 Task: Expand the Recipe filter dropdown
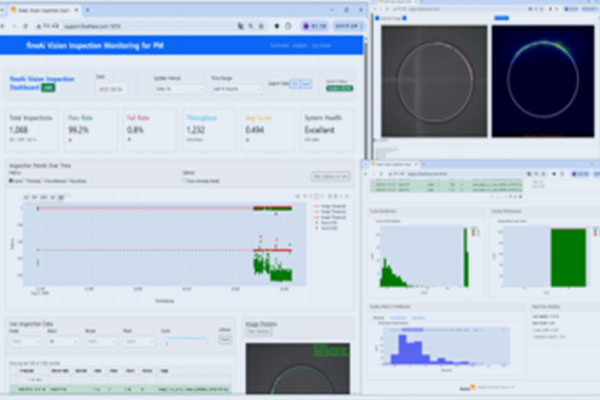(x=101, y=341)
